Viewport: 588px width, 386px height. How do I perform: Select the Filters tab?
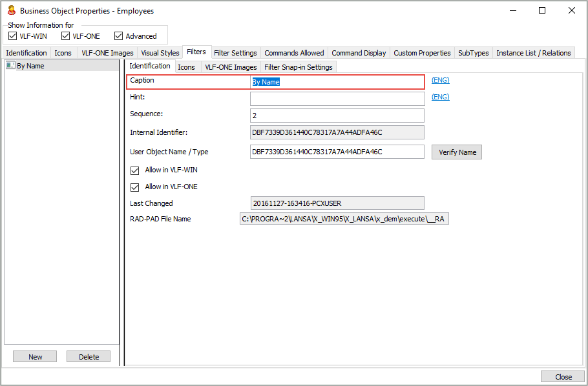click(196, 52)
